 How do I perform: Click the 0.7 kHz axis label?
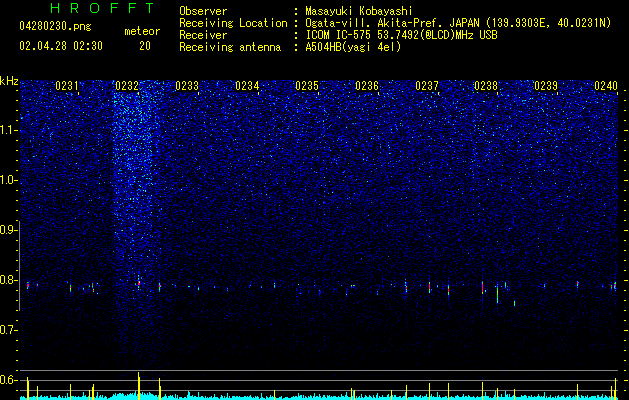point(7,330)
